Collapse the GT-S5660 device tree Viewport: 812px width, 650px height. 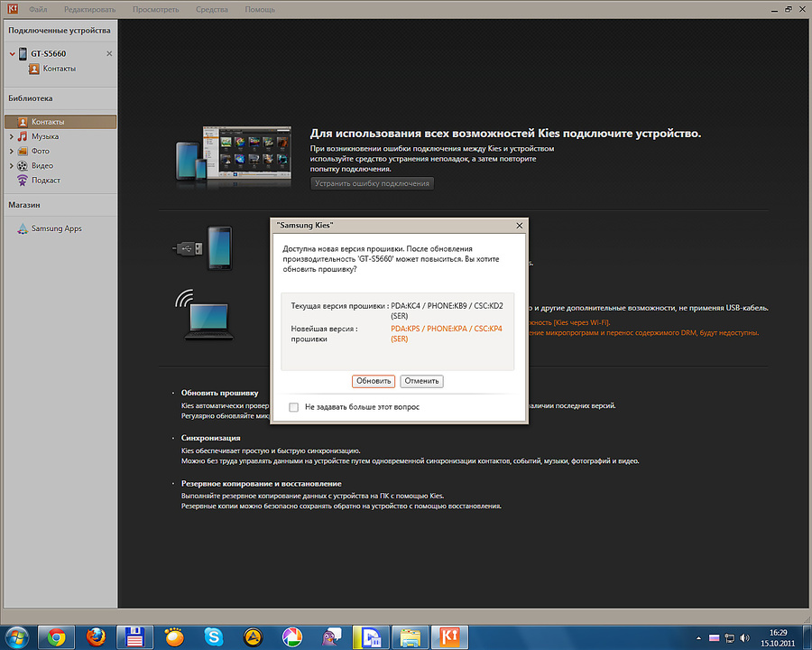[x=13, y=53]
